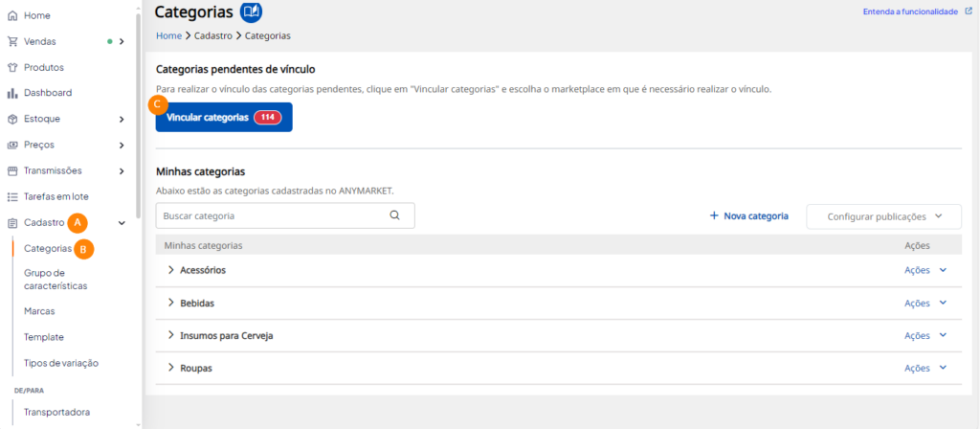The width and height of the screenshot is (980, 429).
Task: Click the 114 pending badge
Action: point(268,118)
